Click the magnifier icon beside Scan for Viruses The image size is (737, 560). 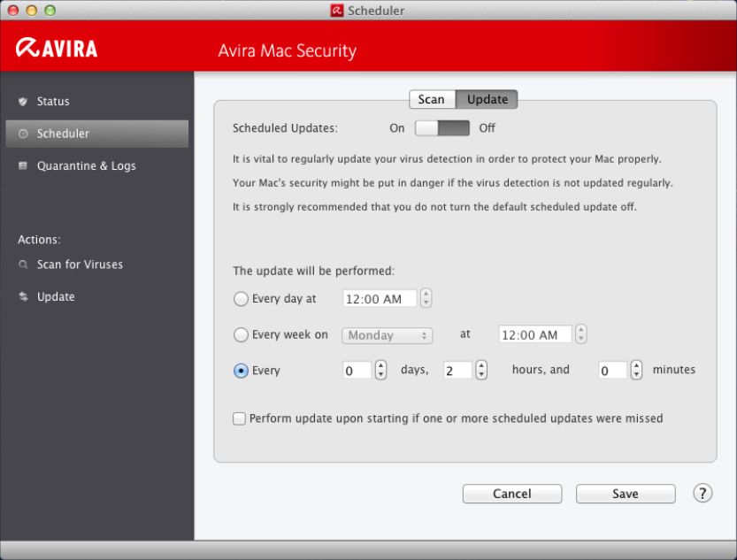pos(23,265)
